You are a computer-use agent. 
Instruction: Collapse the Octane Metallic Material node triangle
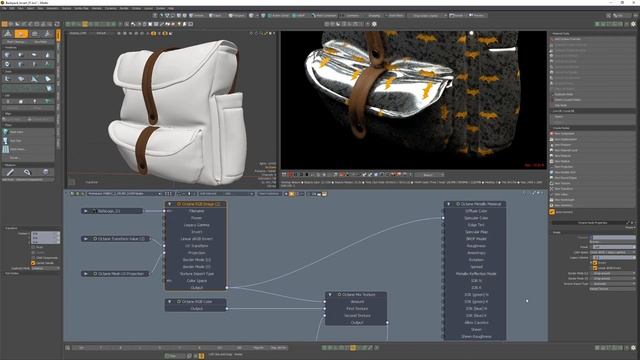pos(448,204)
